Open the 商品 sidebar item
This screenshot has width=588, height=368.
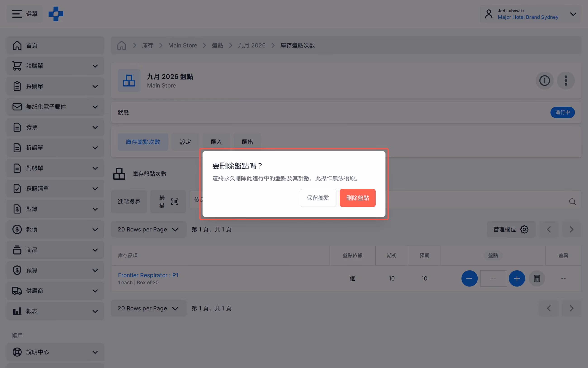tap(55, 250)
